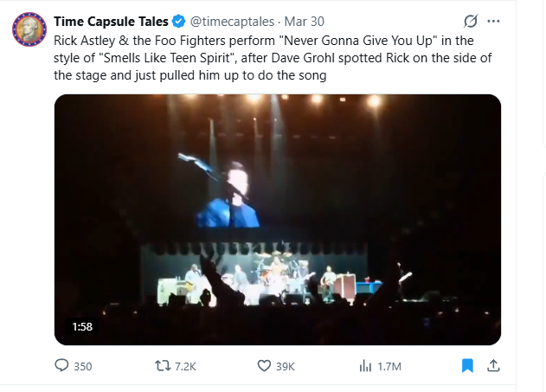Open the Time Capsule Tales profile avatar

(29, 29)
